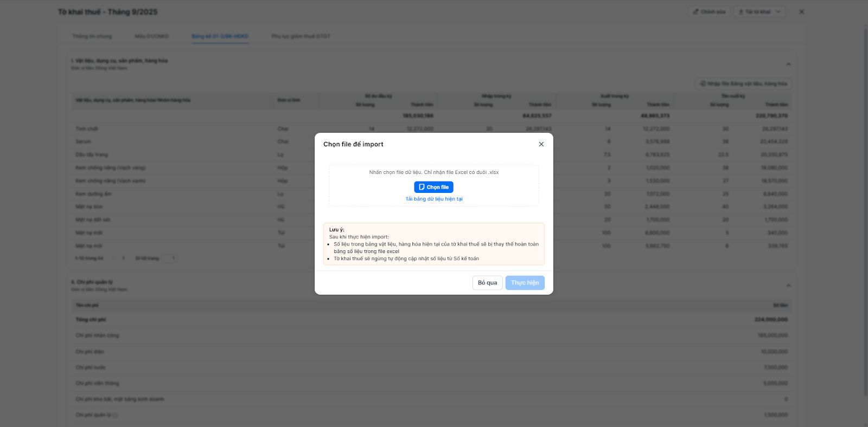This screenshot has width=868, height=427.
Task: Click the "Chỉnh sửa" pencil button
Action: tap(709, 12)
